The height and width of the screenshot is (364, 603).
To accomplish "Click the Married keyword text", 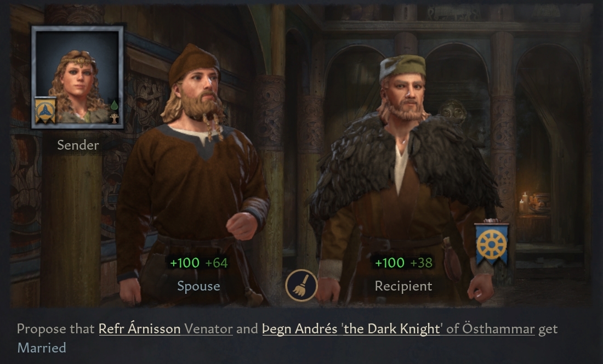I will pos(42,348).
